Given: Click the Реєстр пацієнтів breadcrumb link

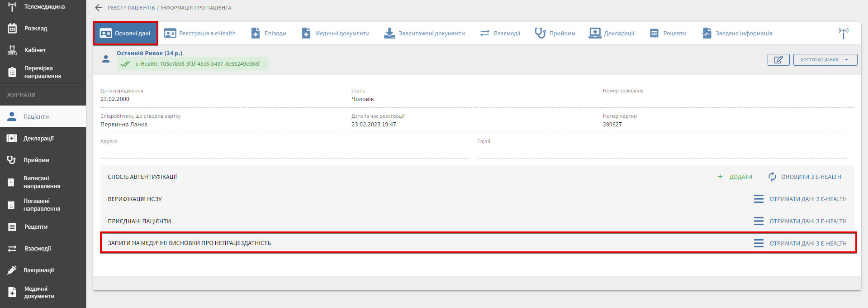Looking at the screenshot, I should pyautogui.click(x=131, y=8).
